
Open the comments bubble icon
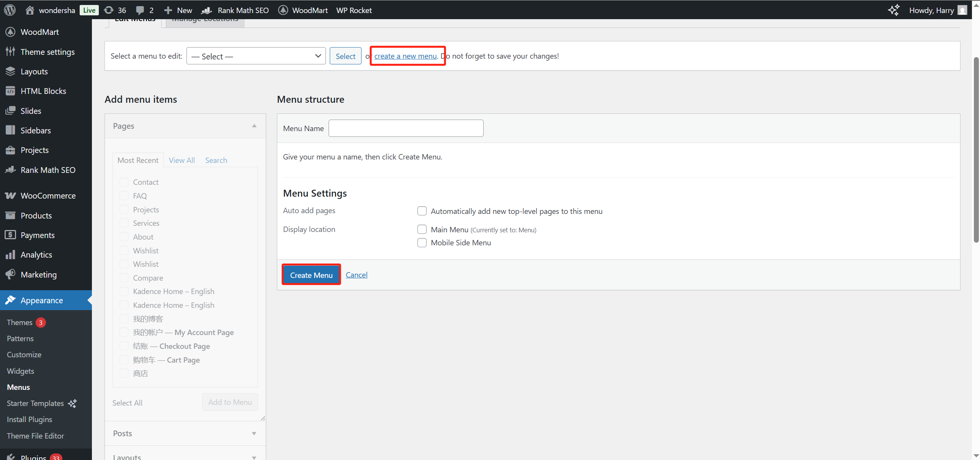(x=140, y=10)
